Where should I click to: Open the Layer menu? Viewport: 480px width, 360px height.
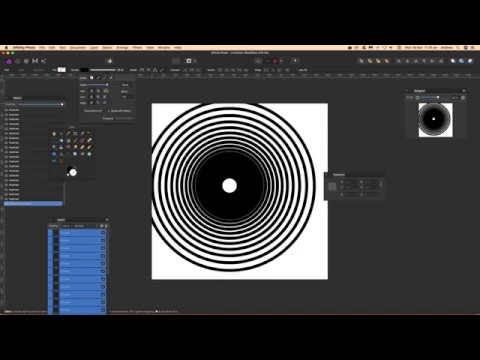[94, 48]
